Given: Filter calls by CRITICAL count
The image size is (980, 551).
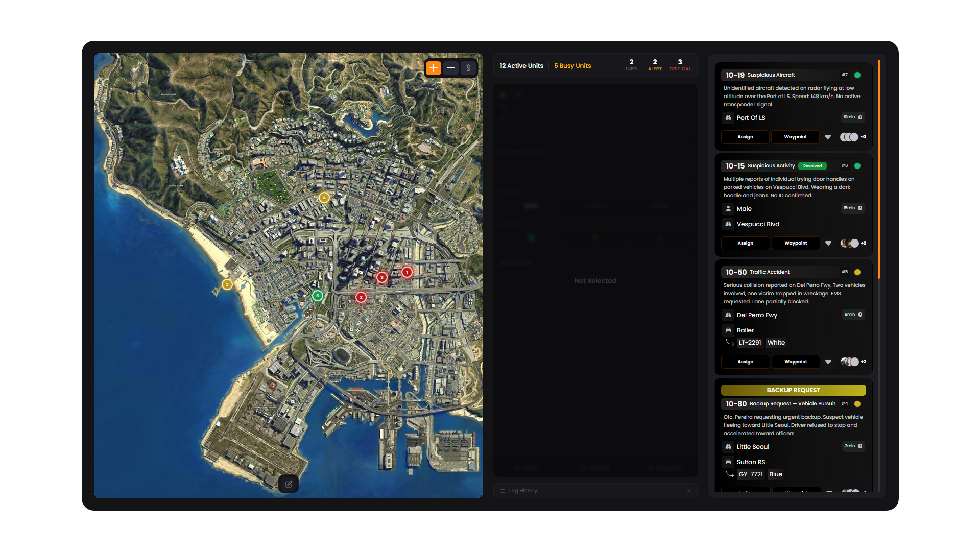Looking at the screenshot, I should [680, 65].
